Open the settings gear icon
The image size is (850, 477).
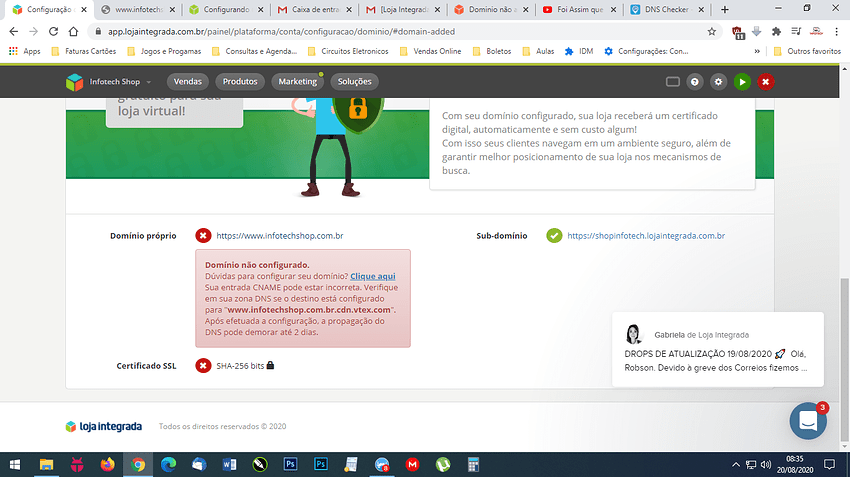coord(718,82)
